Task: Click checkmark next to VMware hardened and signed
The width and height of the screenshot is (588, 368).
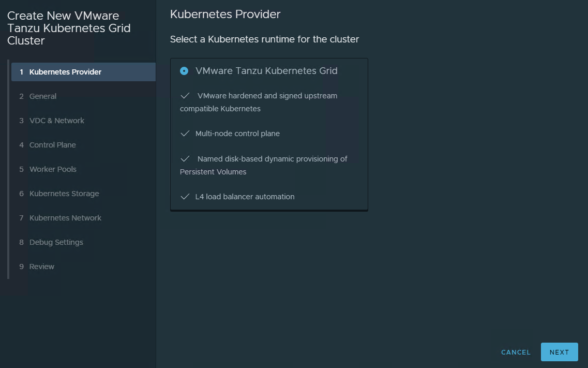Action: 185,96
